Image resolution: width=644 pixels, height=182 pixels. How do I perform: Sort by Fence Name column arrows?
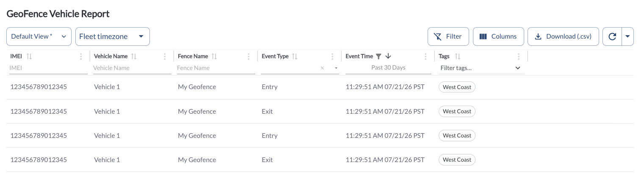coord(214,56)
